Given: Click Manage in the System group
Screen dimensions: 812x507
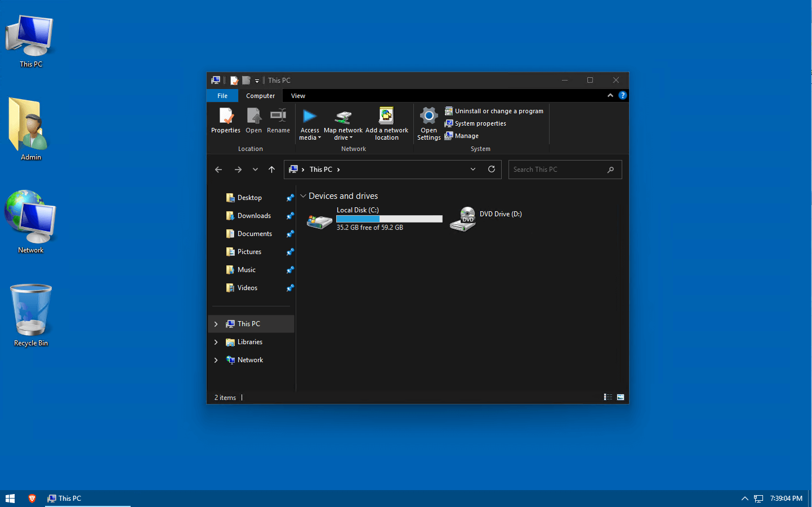Looking at the screenshot, I should (x=462, y=136).
